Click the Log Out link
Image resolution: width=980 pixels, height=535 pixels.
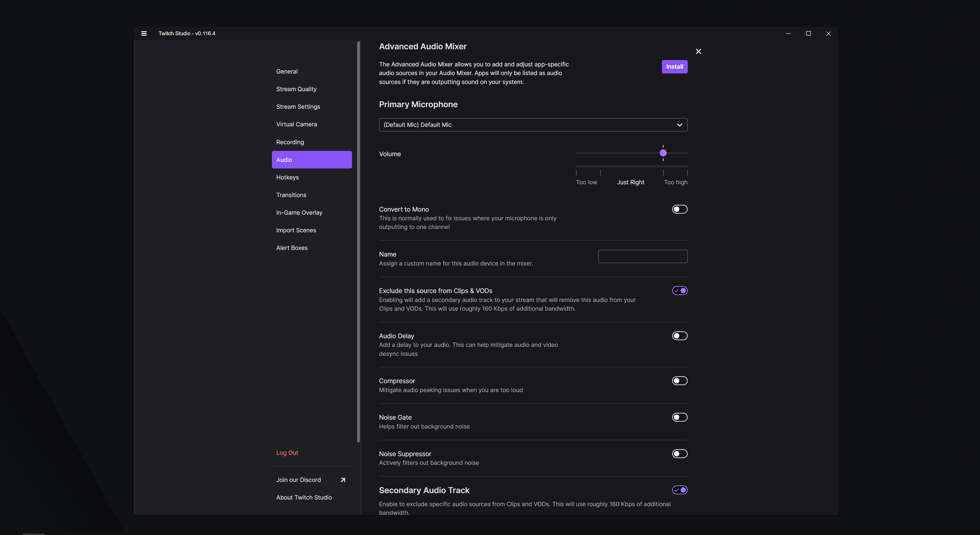[x=287, y=453]
